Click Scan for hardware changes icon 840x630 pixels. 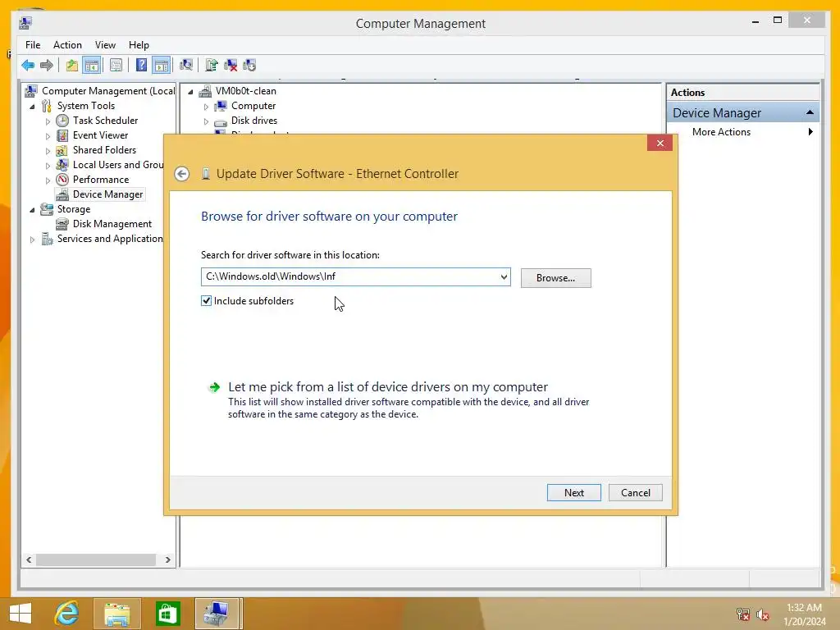pos(186,66)
